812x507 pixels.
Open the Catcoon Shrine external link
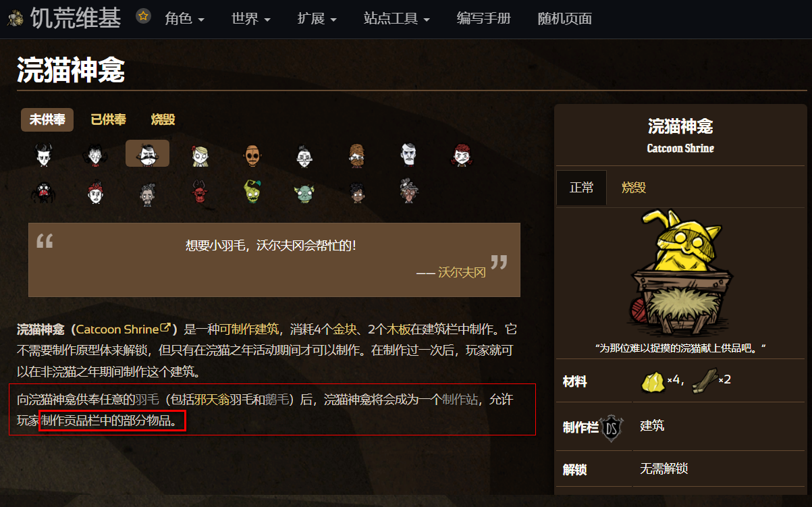[x=124, y=329]
